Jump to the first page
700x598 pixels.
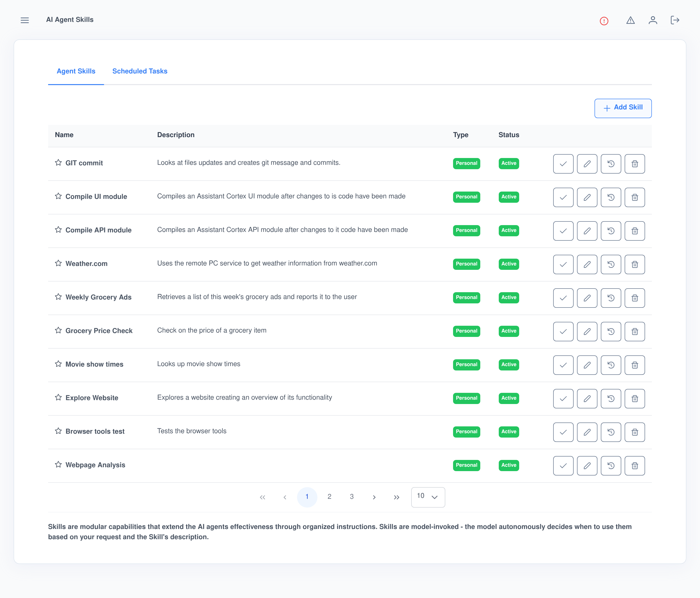[262, 497]
